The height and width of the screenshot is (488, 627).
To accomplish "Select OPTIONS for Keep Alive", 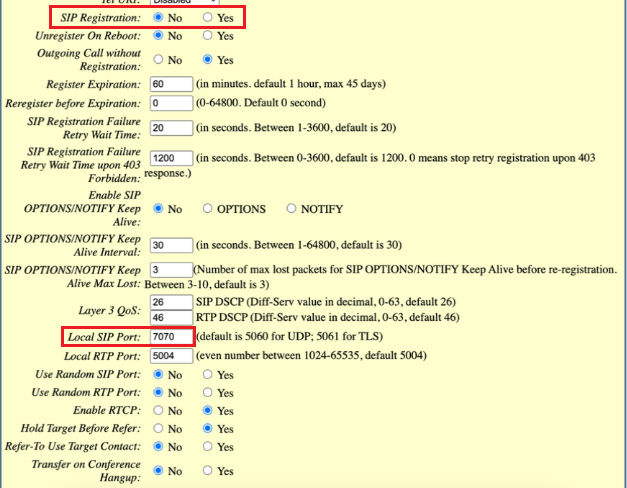I will pyautogui.click(x=207, y=208).
